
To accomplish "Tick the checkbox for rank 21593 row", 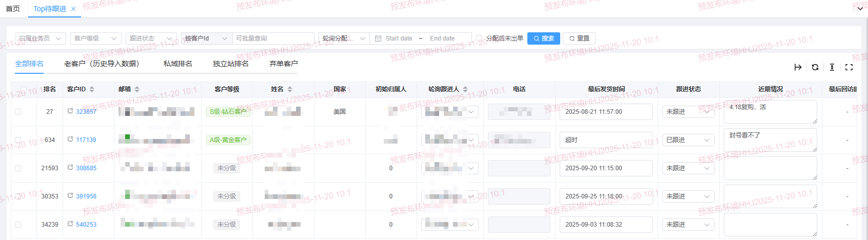I will click(18, 168).
